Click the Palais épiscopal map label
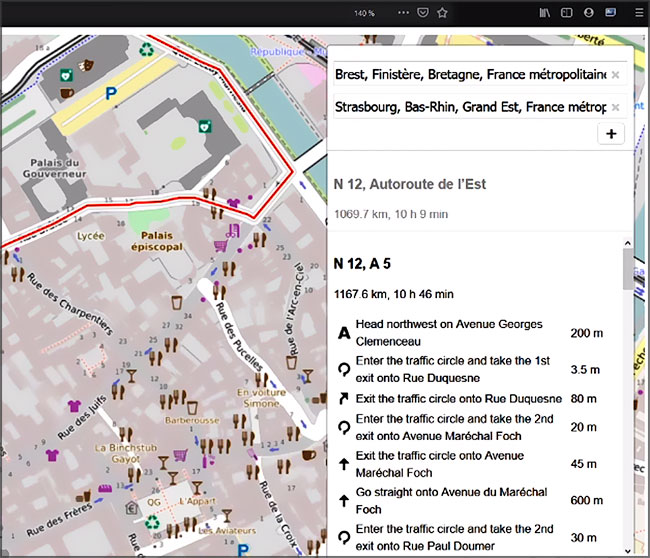The image size is (650, 558). [x=157, y=241]
